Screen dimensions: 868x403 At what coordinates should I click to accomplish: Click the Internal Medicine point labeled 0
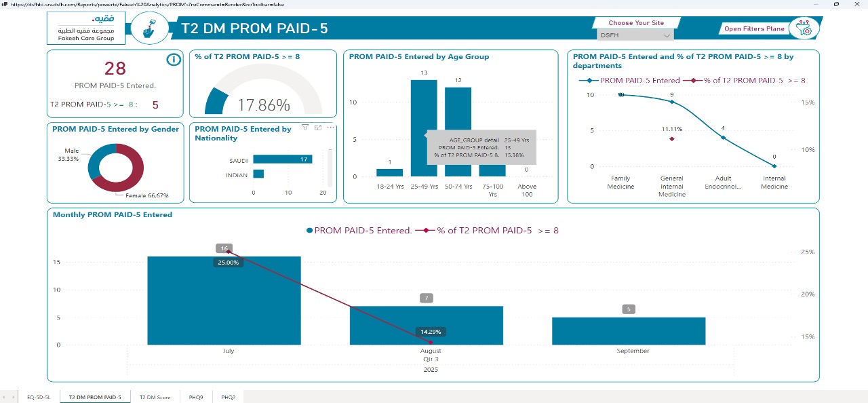pos(774,166)
